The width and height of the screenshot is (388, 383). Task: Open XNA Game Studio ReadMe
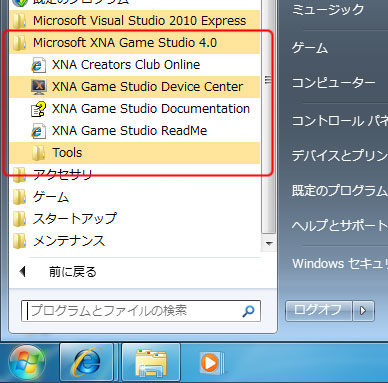134,131
